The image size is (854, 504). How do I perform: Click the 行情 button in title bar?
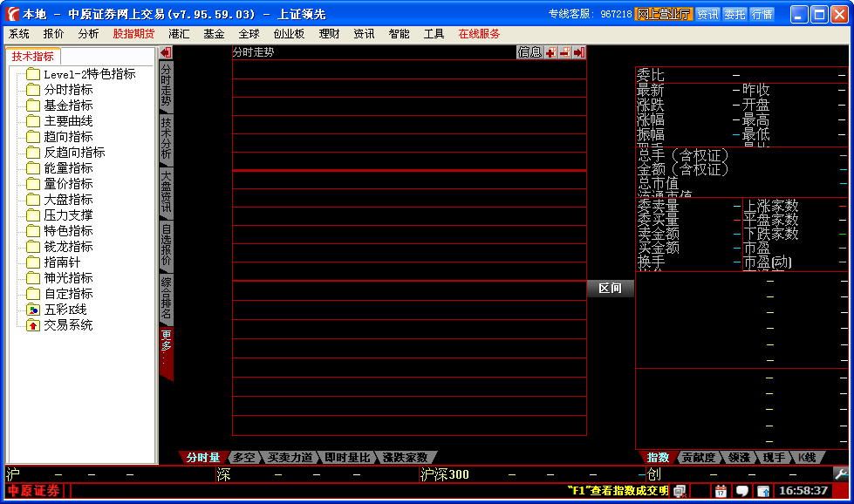tap(762, 14)
